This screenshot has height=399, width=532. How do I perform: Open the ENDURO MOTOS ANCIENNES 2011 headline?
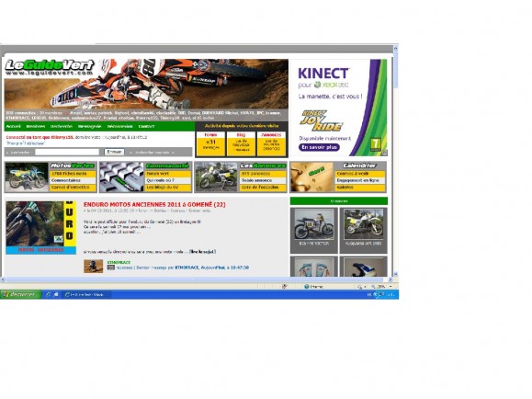click(154, 205)
